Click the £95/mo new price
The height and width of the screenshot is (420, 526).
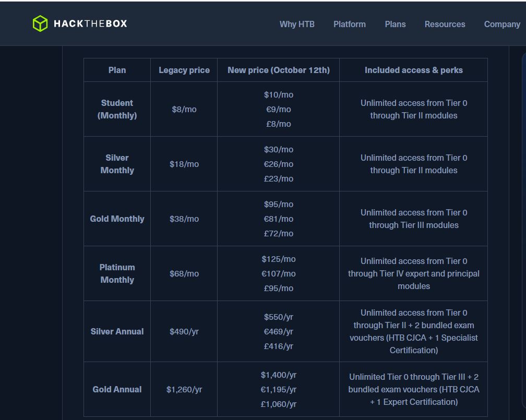click(279, 288)
